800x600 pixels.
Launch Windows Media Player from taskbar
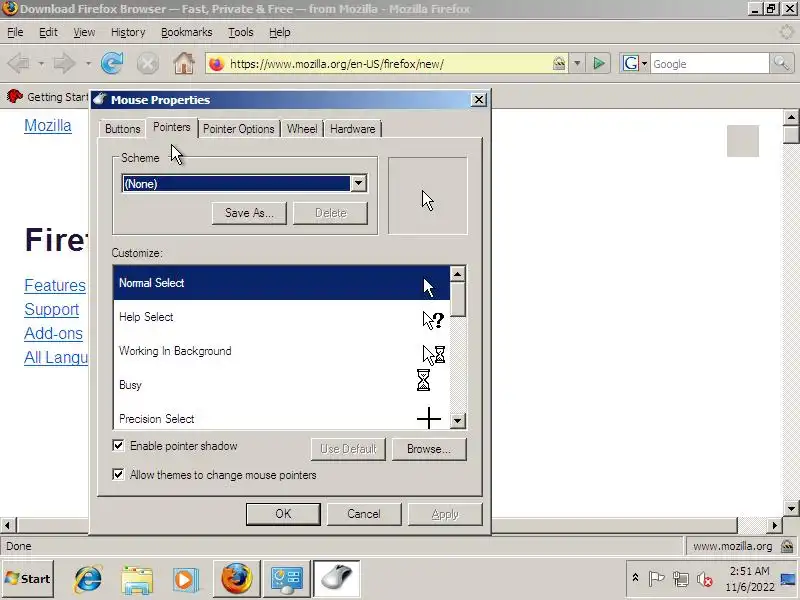pyautogui.click(x=185, y=579)
